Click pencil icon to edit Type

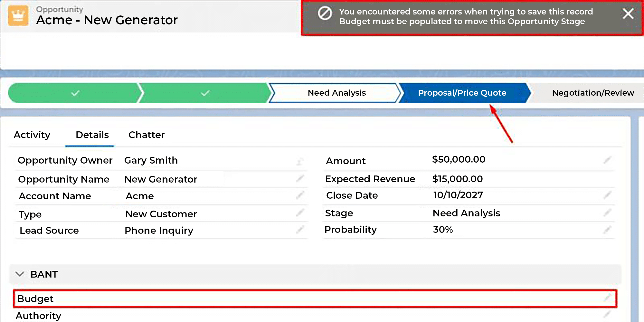click(x=300, y=213)
